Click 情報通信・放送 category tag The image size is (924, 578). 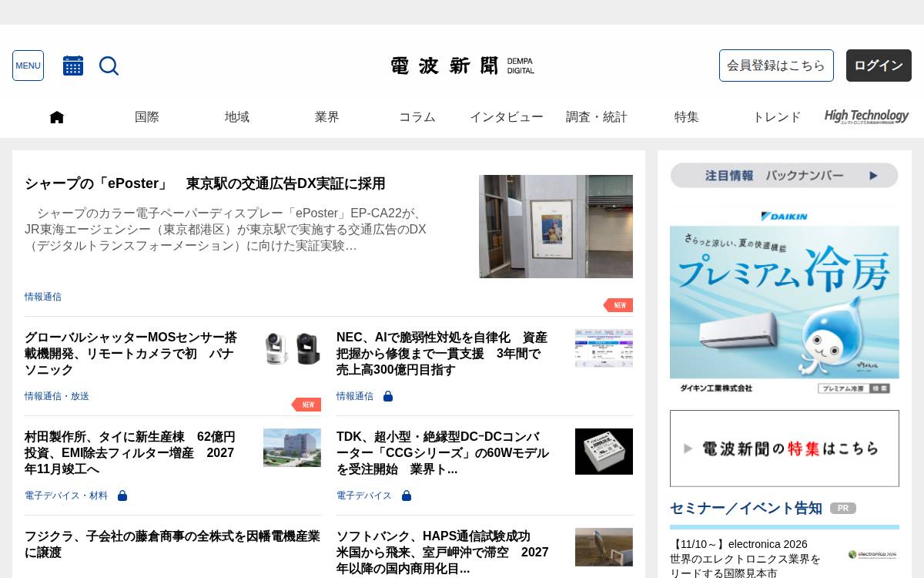coord(57,396)
